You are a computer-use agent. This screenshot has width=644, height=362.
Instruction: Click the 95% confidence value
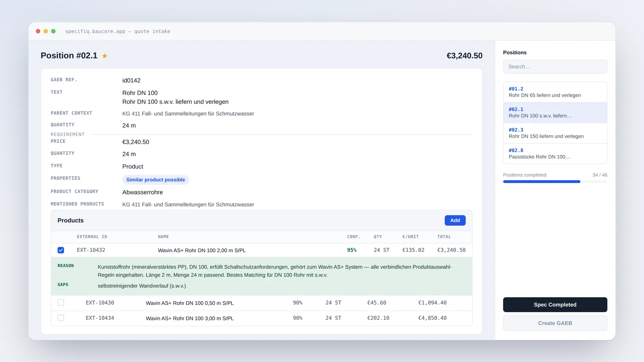(x=352, y=250)
